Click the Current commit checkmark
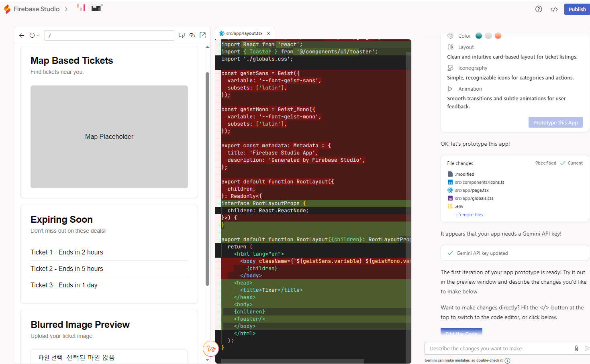This screenshot has width=590, height=364. pos(563,163)
